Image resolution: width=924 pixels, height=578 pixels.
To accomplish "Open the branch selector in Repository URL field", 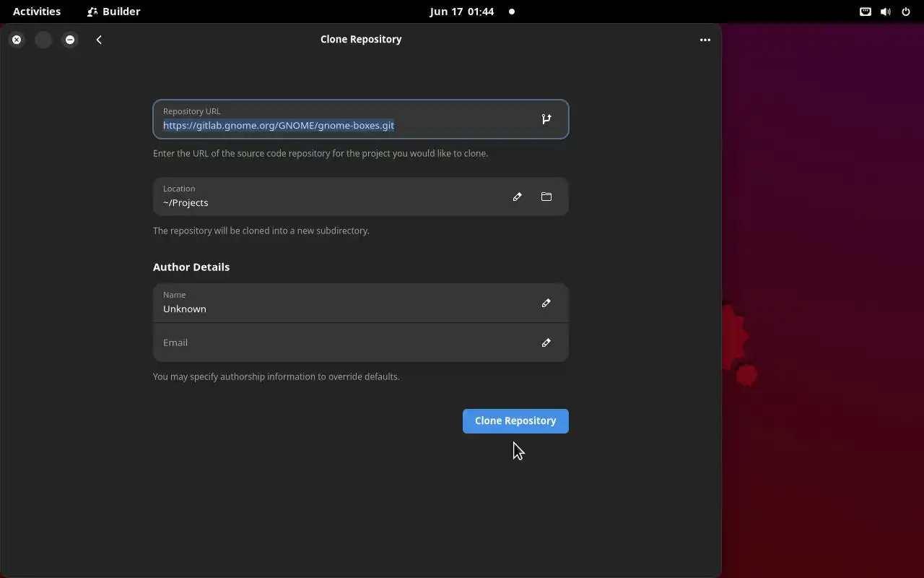I will pyautogui.click(x=546, y=119).
